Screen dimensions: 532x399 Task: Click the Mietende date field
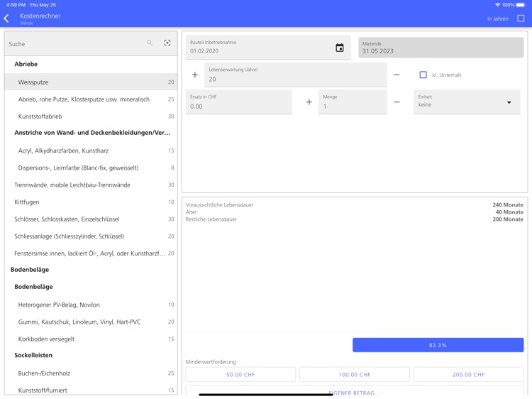pos(440,48)
